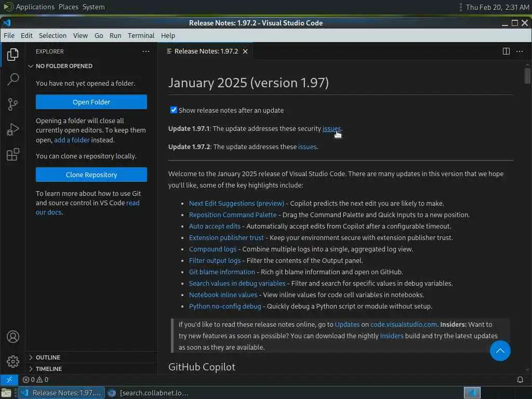Close the Release Notes 1.97.2 tab
This screenshot has height=399, width=532.
pyautogui.click(x=245, y=51)
